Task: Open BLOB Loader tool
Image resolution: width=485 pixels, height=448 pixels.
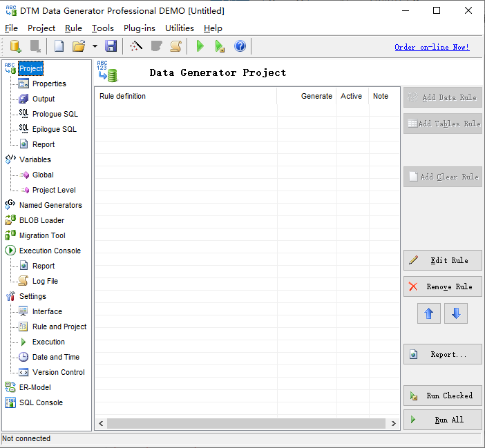Action: (41, 220)
